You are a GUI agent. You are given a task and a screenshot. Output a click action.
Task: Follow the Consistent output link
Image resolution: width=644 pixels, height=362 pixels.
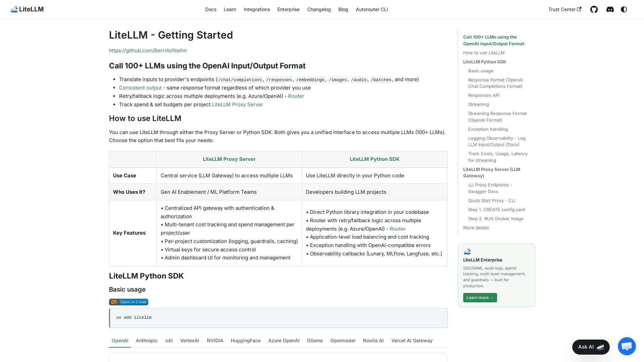coord(140,88)
